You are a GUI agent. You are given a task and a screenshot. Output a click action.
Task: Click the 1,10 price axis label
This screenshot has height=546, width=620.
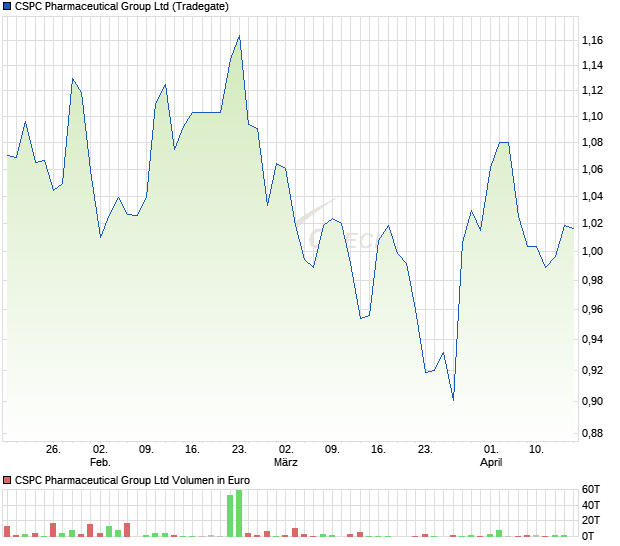(x=592, y=116)
